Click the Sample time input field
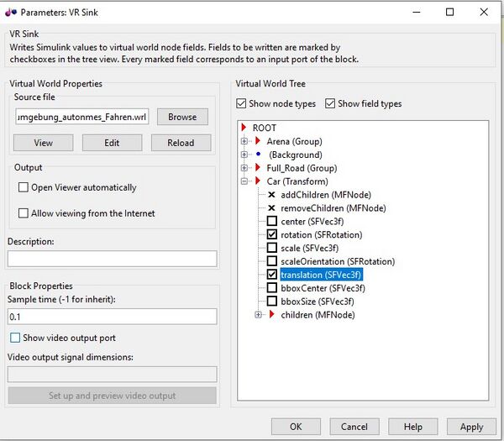This screenshot has height=441, width=504. 112,318
